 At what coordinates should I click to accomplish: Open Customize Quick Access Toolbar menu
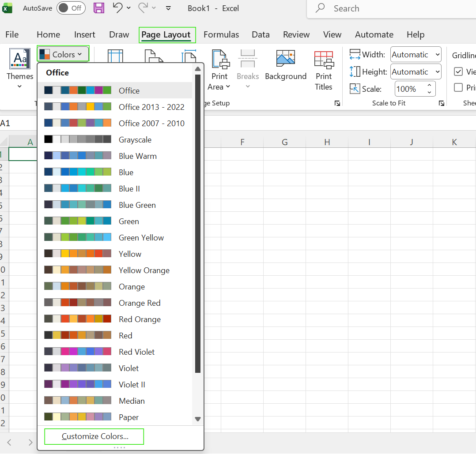point(168,8)
